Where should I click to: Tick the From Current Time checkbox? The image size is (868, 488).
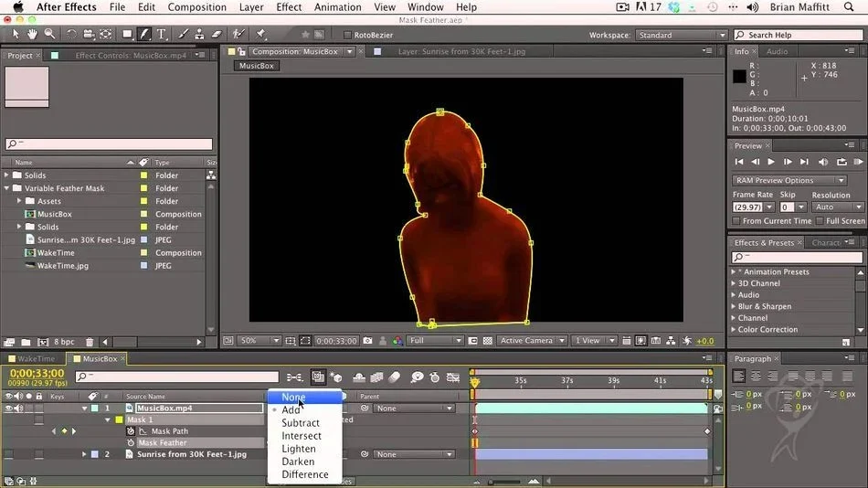click(736, 221)
